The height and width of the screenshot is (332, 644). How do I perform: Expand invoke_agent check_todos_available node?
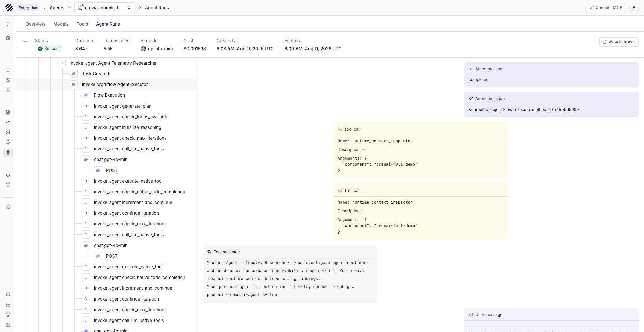coord(86,117)
